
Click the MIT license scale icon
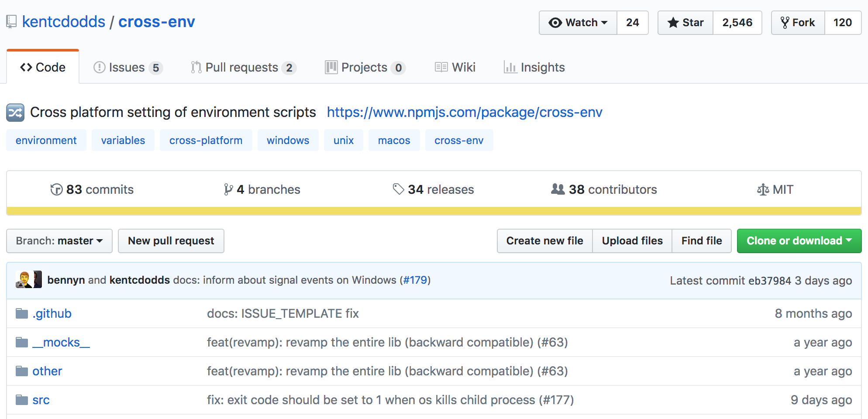[763, 189]
